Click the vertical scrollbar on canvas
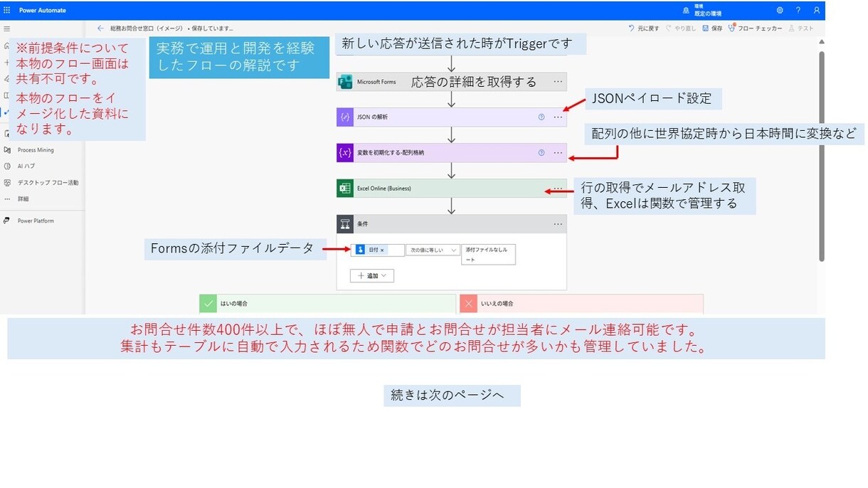This screenshot has width=868, height=488. [x=820, y=156]
